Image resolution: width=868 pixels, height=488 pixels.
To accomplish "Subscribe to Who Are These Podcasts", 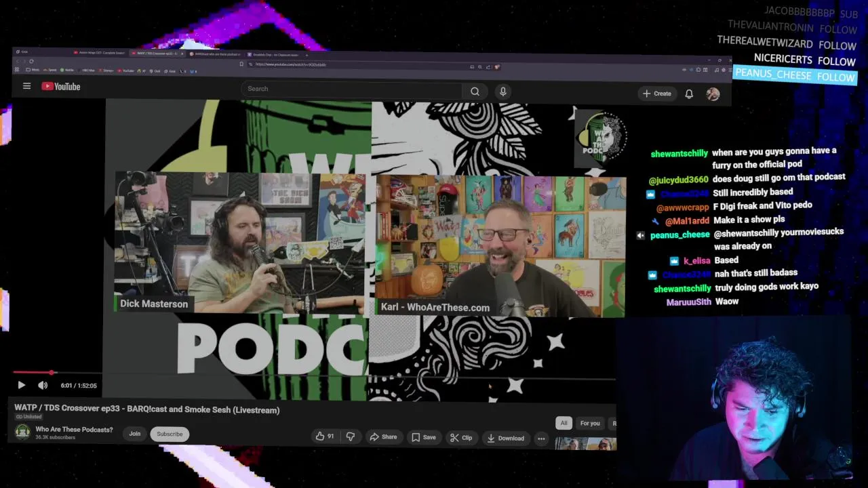I will click(170, 434).
